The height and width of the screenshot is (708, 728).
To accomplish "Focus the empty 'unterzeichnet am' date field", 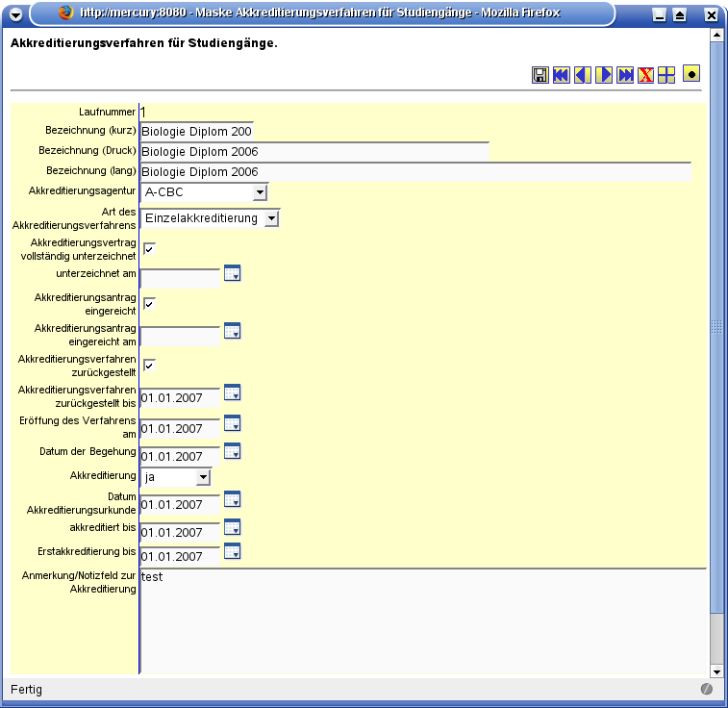I will coord(180,278).
